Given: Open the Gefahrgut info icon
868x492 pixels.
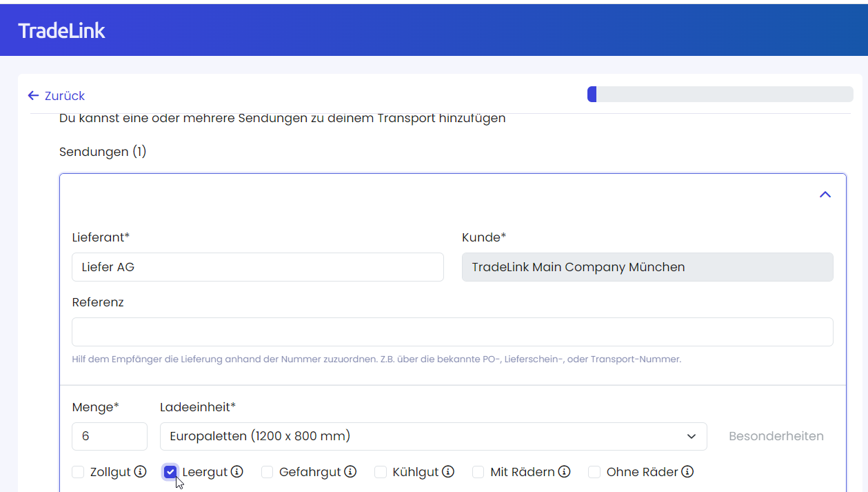Looking at the screenshot, I should (x=350, y=472).
